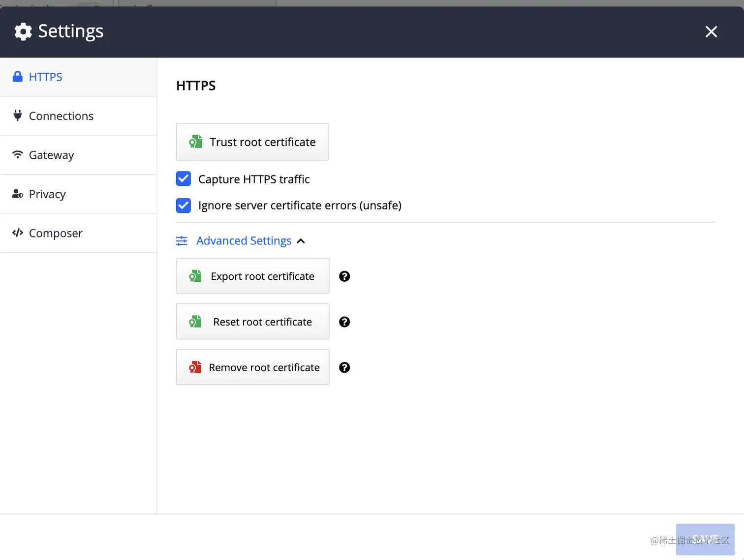Click the sliders icon beside Advanced Settings
This screenshot has height=560, width=744.
182,241
